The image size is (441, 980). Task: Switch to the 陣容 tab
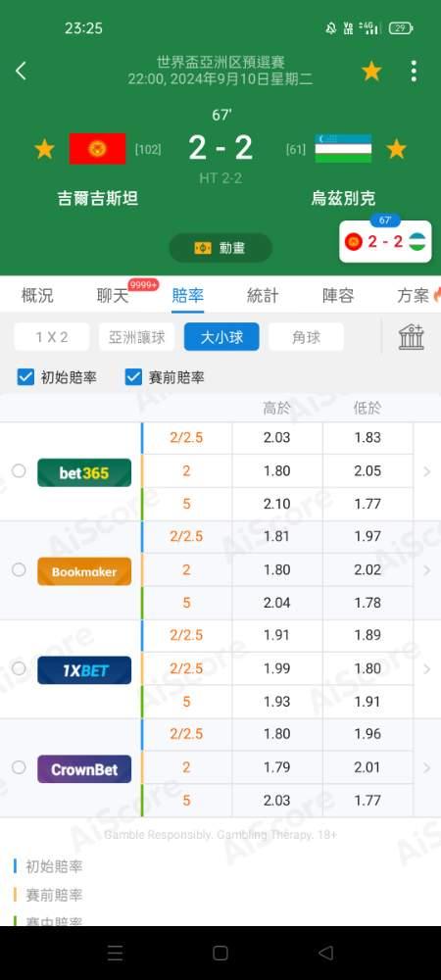coord(338,296)
